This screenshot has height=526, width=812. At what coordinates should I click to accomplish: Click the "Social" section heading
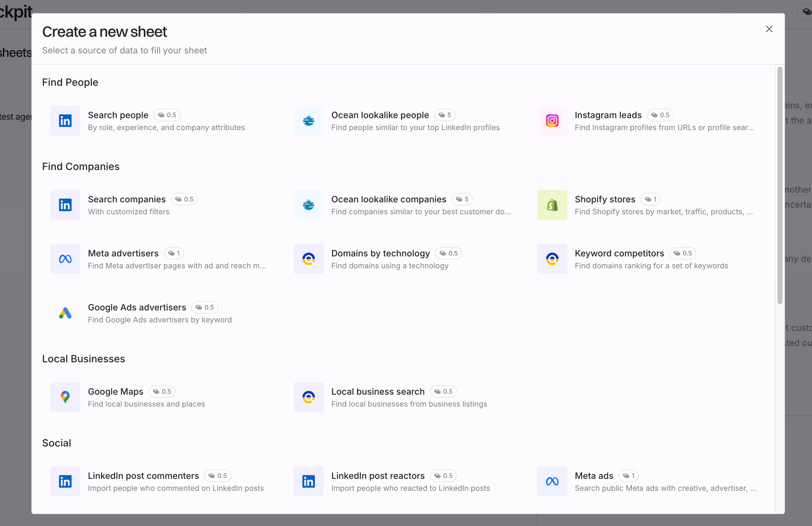[57, 443]
